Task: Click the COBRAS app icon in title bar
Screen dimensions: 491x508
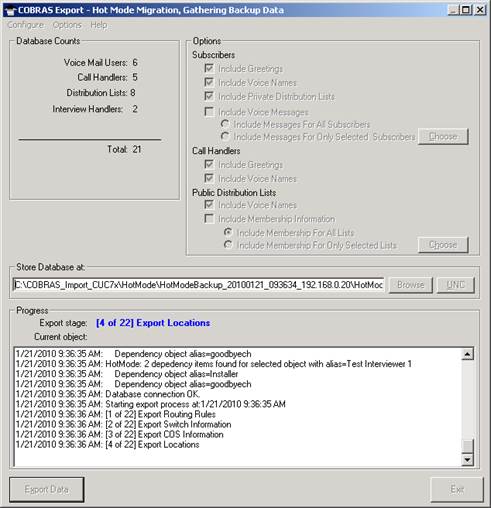Action: pos(10,10)
